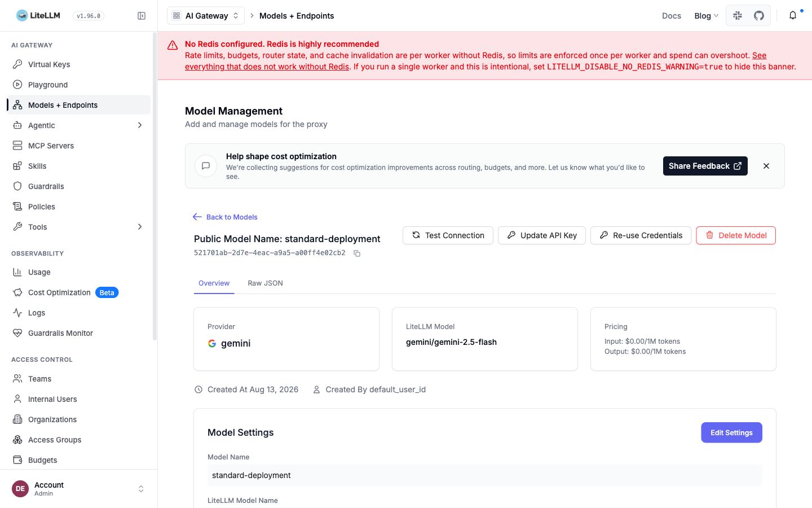Screen dimensions: 812x508
Task: Open the AI Gateway switcher dropdown
Action: coord(206,16)
